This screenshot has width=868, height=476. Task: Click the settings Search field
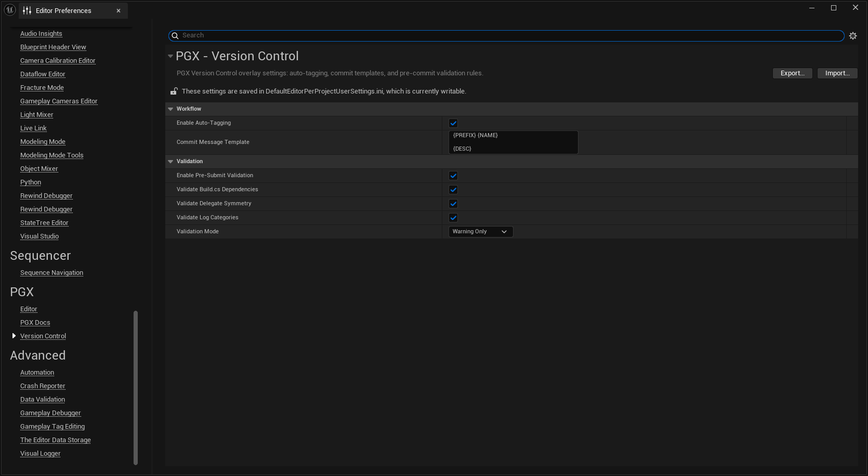click(506, 35)
